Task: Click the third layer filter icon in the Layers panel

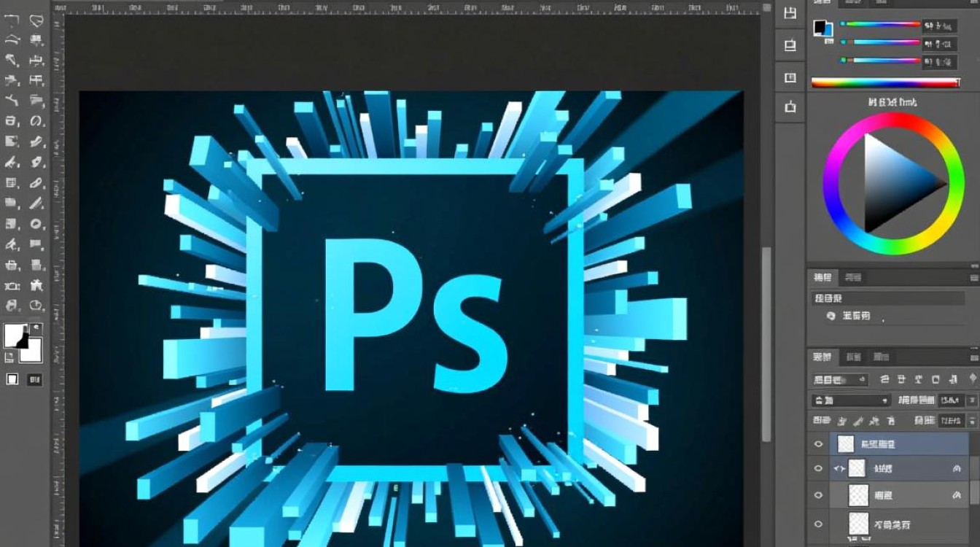Action: 918,379
